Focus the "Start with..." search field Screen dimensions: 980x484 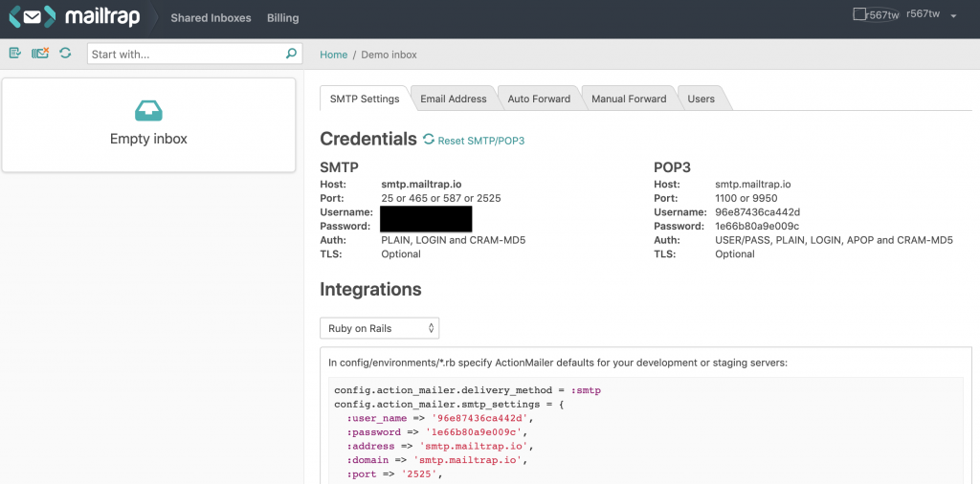187,55
